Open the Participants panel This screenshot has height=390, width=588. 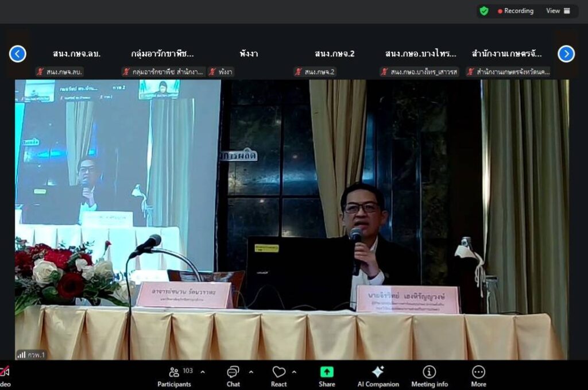click(x=175, y=376)
